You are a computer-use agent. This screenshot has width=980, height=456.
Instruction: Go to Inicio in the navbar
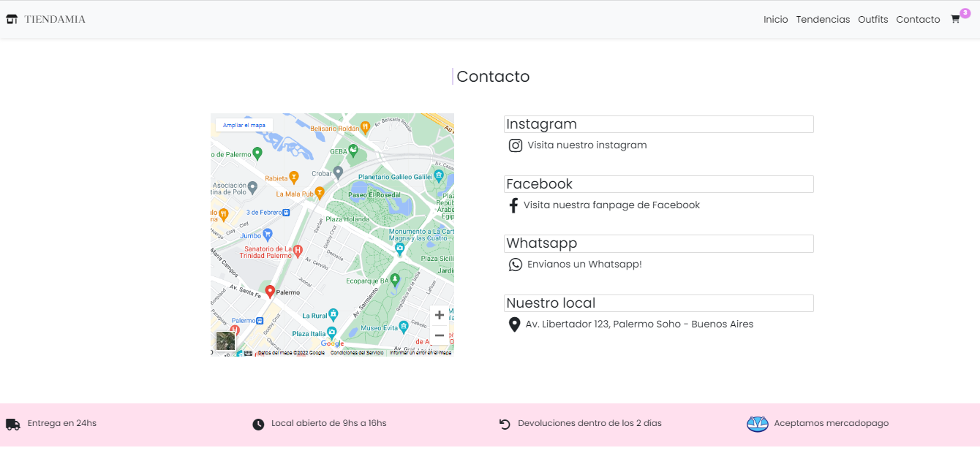(776, 20)
